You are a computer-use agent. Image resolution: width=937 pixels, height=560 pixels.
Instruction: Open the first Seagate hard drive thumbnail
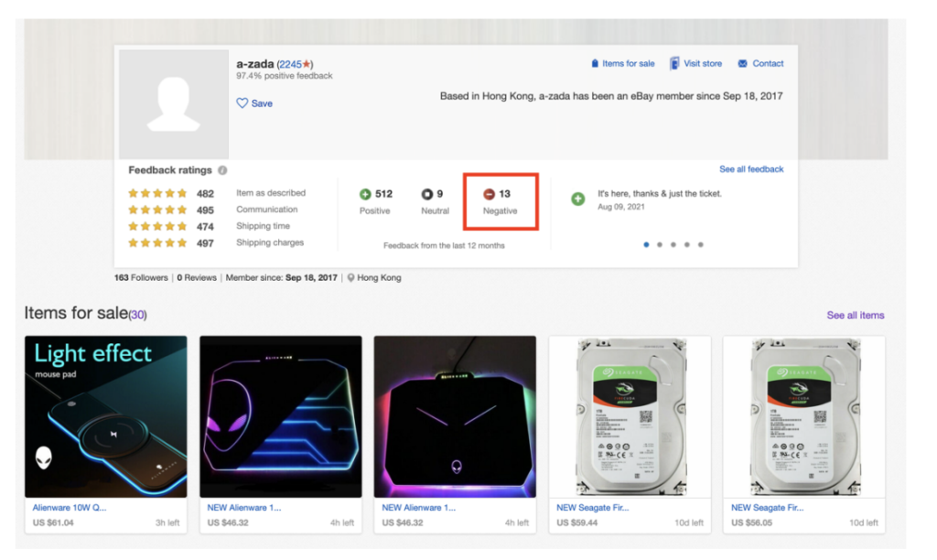point(630,416)
